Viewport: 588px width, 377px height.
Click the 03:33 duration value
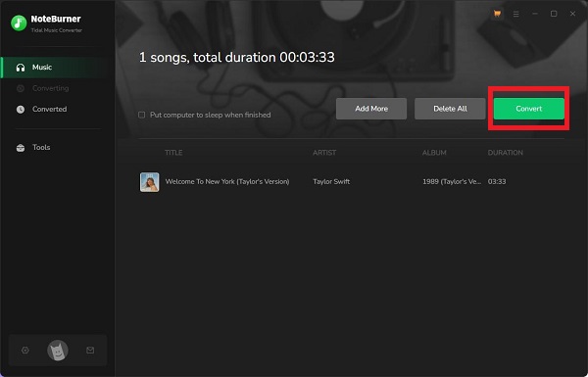(x=497, y=182)
